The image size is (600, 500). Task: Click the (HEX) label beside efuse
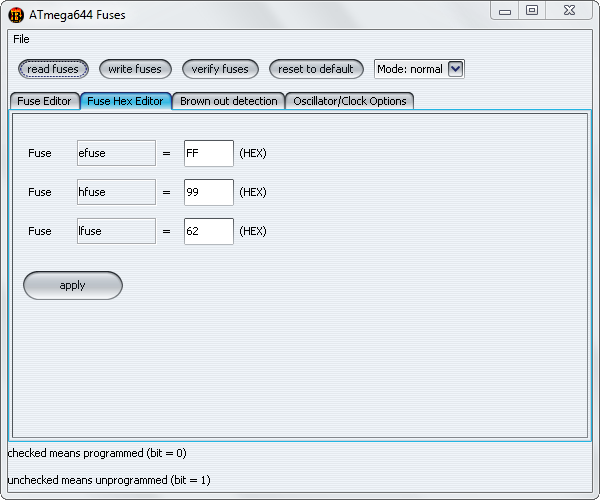(x=253, y=153)
